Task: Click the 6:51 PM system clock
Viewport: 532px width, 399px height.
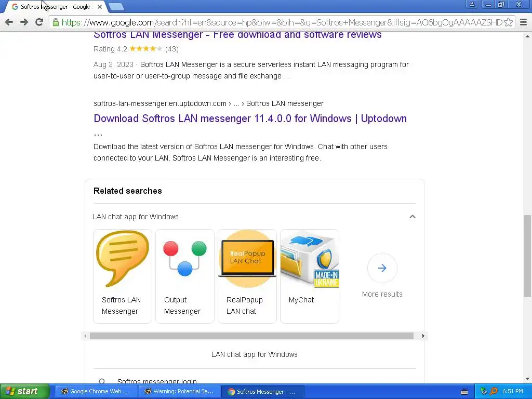Action: (x=513, y=391)
